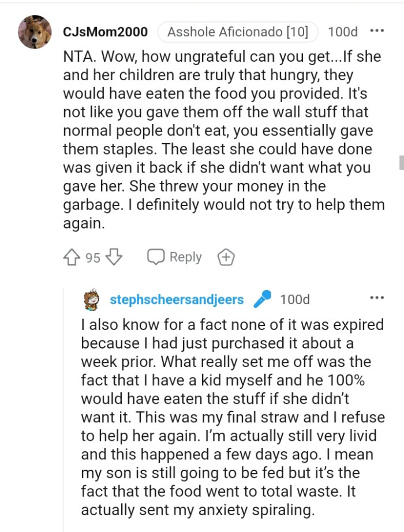The height and width of the screenshot is (532, 404).
Task: Select the Asshole Aficionado [10] flair tag
Action: pos(238,31)
